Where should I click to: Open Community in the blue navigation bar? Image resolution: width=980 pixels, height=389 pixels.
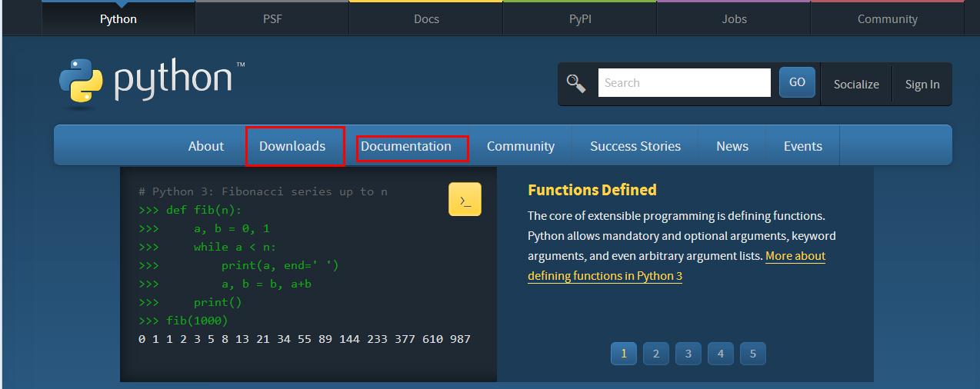pos(521,146)
